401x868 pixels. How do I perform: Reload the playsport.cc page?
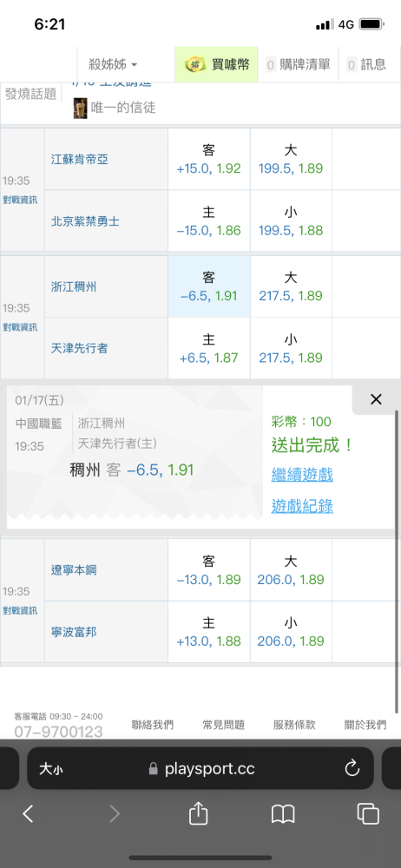[x=352, y=768]
